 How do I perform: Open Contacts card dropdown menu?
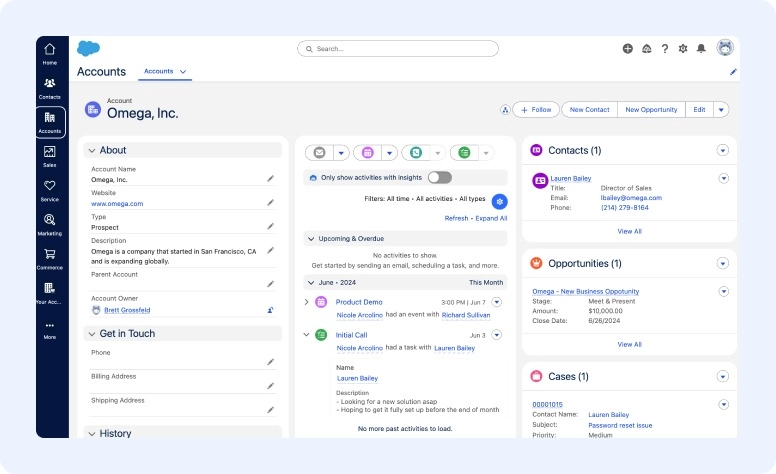(723, 150)
